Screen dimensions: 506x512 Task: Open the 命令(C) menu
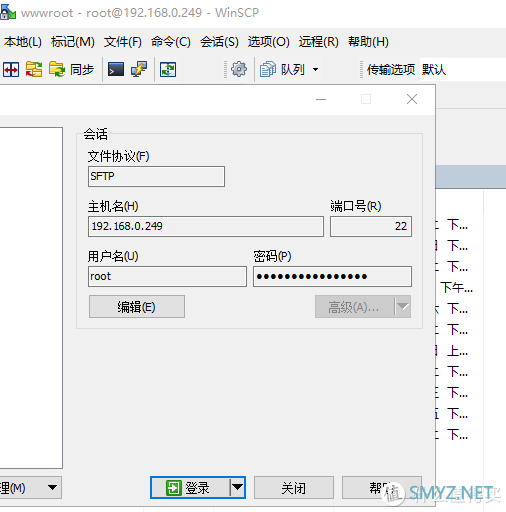coord(171,42)
